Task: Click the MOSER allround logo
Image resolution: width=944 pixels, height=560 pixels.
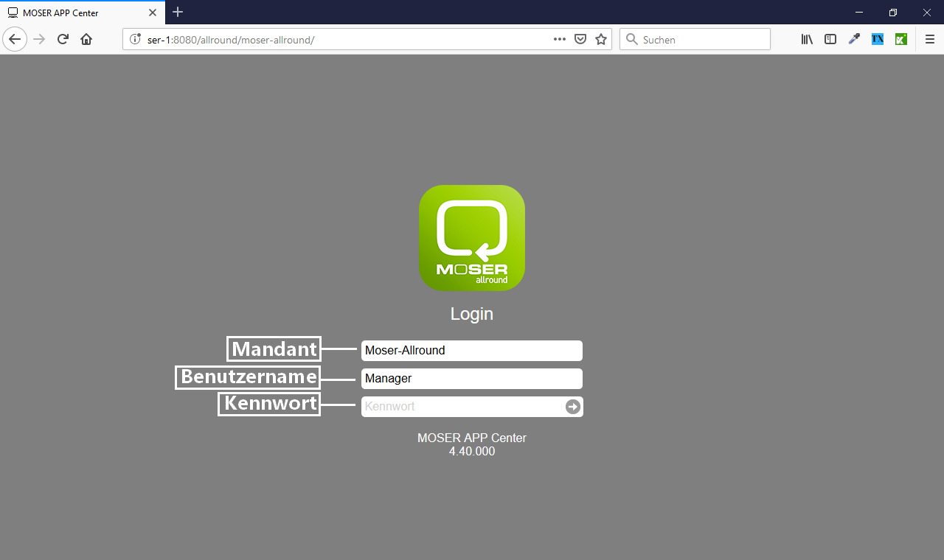Action: pos(472,238)
